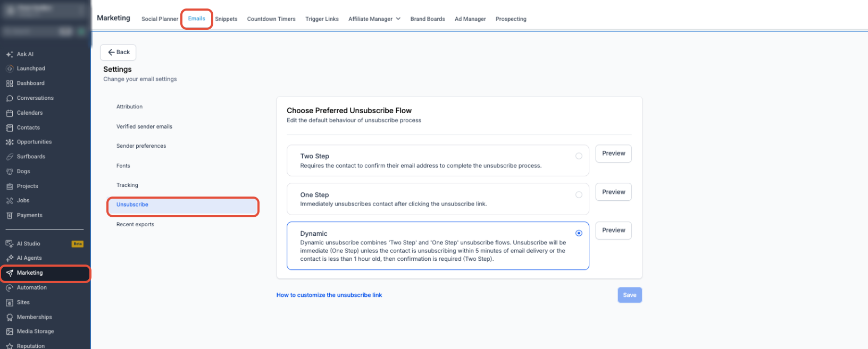Switch to the Prospecting tab
The height and width of the screenshot is (349, 868).
pyautogui.click(x=511, y=19)
